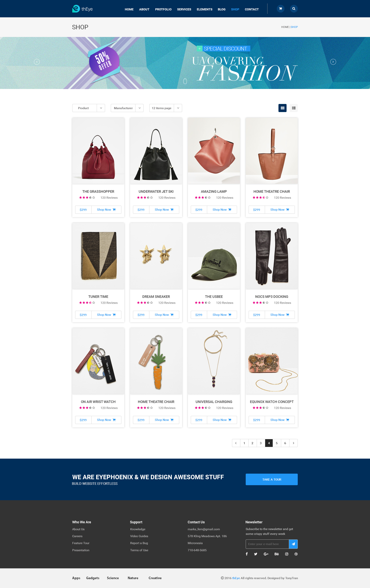Image resolution: width=370 pixels, height=588 pixels.
Task: Go to previous banner slide arrow
Action: 37,62
